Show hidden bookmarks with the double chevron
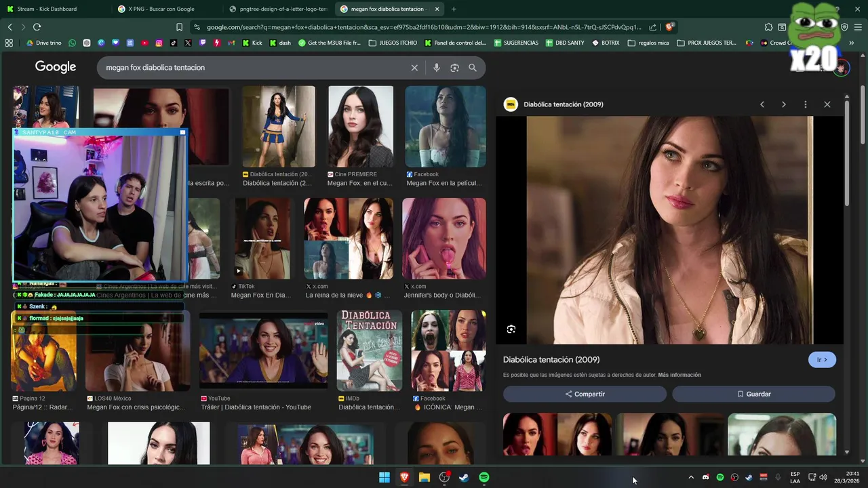This screenshot has height=488, width=868. click(852, 43)
